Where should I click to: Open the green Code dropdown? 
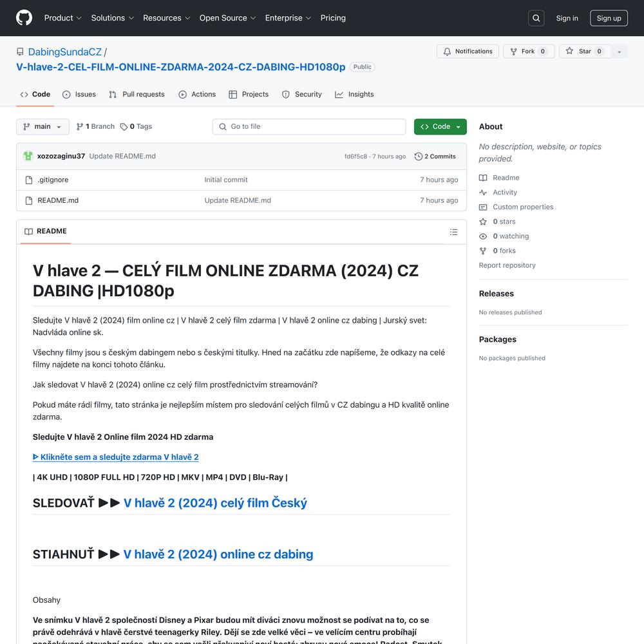pos(440,126)
